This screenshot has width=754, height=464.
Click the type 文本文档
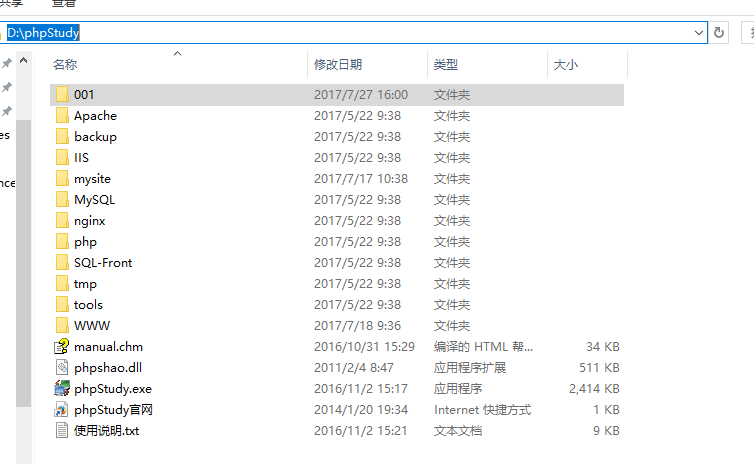458,430
